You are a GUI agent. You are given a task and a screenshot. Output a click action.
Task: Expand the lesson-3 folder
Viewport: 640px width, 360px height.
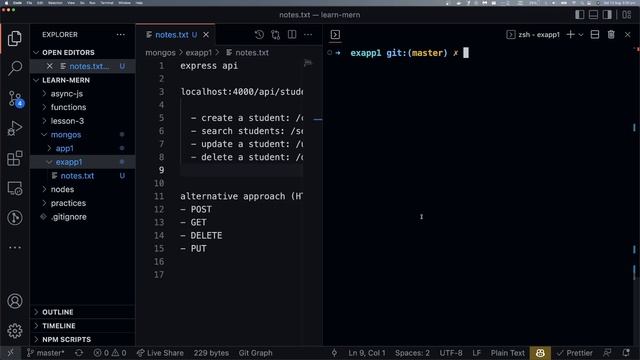82,121
